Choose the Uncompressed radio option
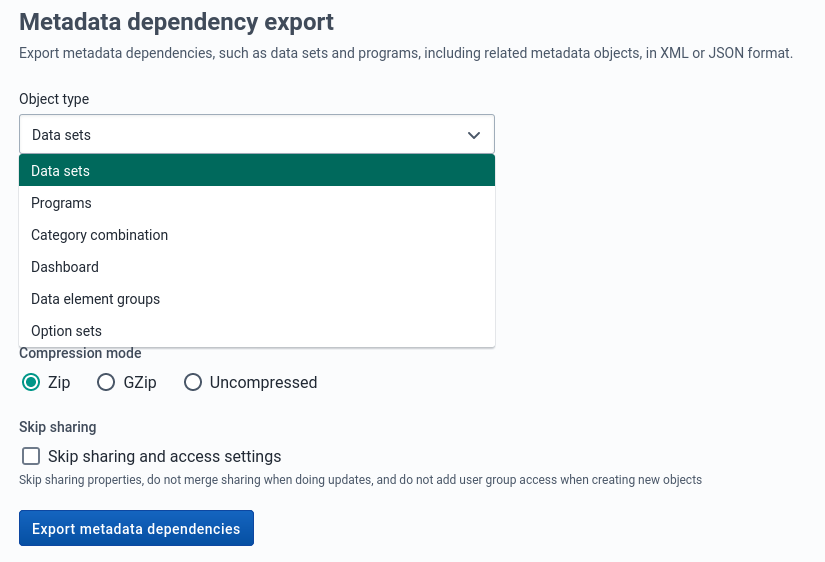Image resolution: width=825 pixels, height=562 pixels. [x=193, y=382]
